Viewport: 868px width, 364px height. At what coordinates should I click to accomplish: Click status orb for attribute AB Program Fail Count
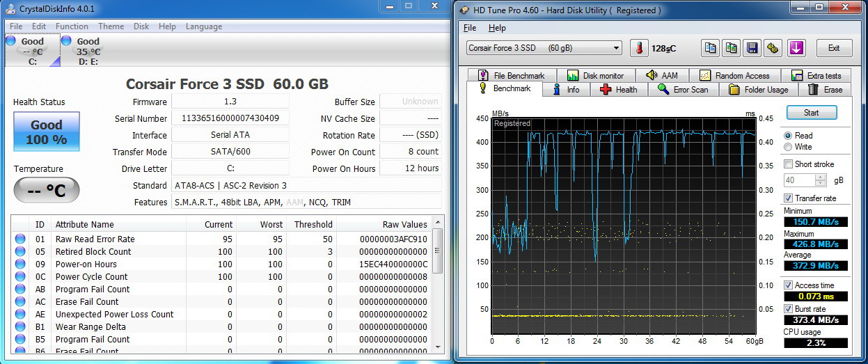20,289
